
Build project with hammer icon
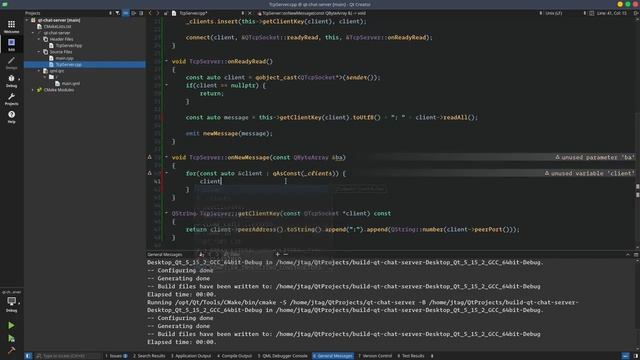(11, 350)
